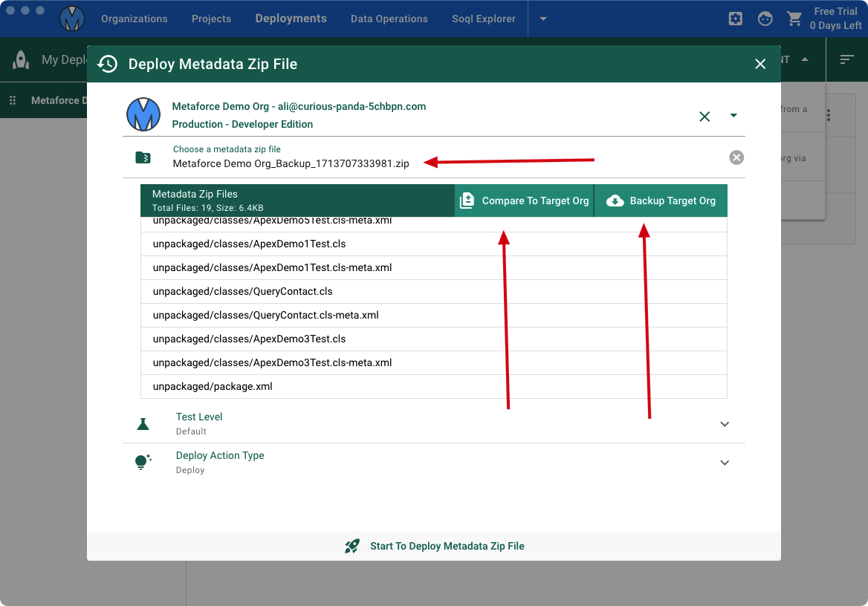Select ApexDemo3Test.cls-meta.xml file row
The height and width of the screenshot is (606, 868).
[434, 363]
